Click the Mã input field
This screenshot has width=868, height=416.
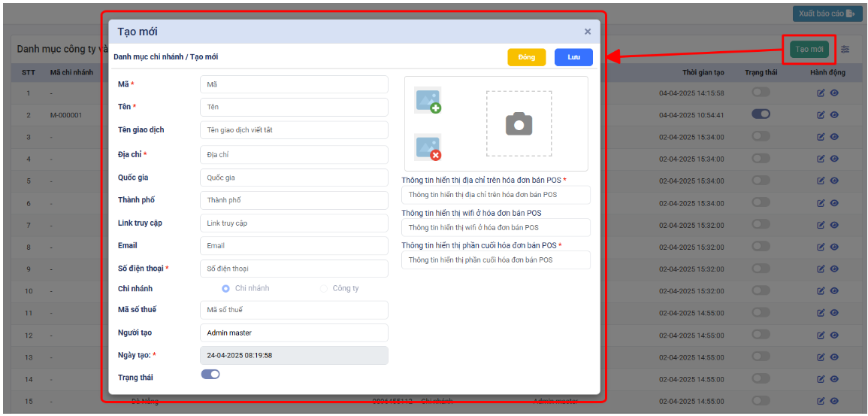(x=294, y=85)
